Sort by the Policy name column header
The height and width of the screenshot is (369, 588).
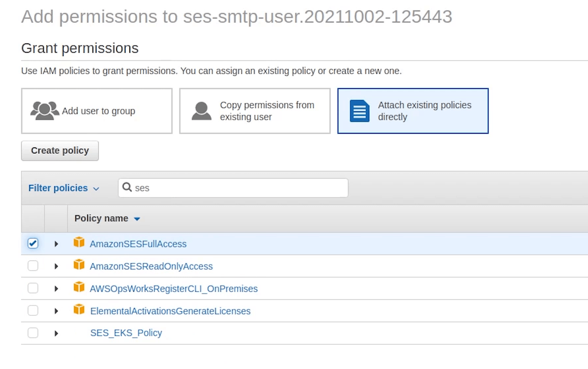click(101, 219)
